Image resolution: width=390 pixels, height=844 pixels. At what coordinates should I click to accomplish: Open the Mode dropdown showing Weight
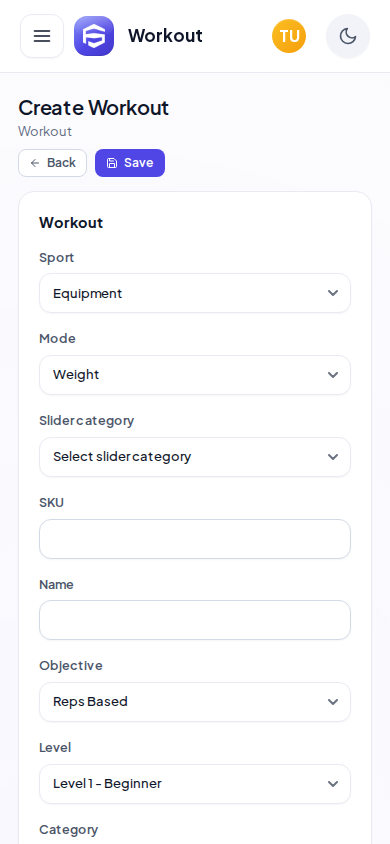pos(195,375)
